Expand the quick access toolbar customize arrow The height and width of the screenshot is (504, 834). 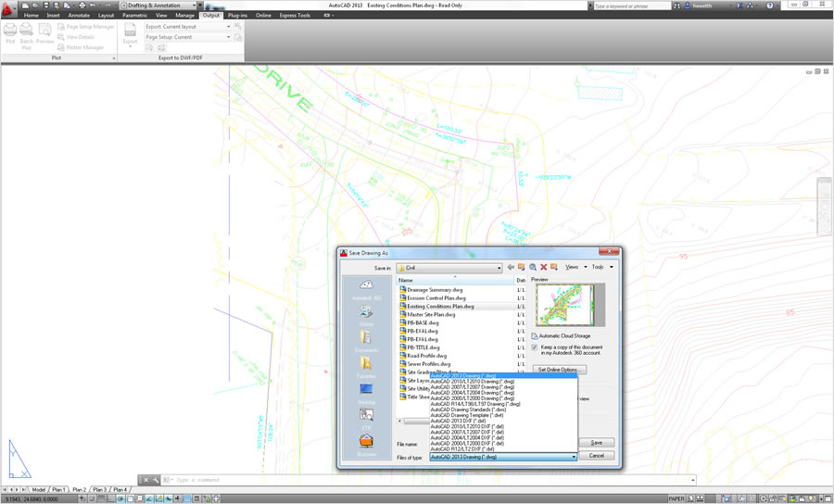click(200, 6)
